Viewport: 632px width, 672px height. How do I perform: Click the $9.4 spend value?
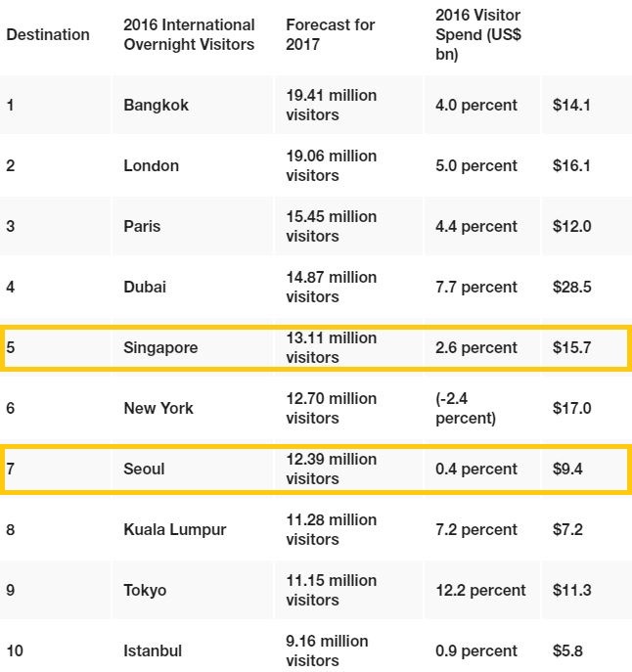[x=567, y=469]
